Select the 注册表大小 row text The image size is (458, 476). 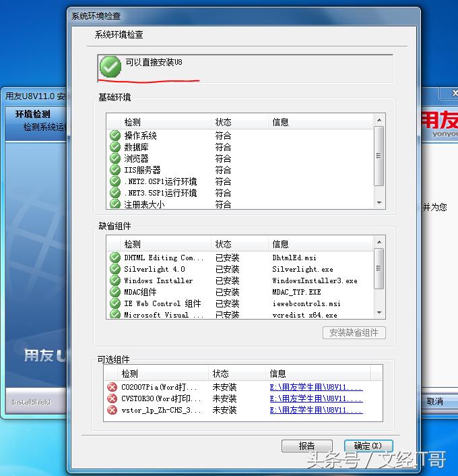click(144, 204)
